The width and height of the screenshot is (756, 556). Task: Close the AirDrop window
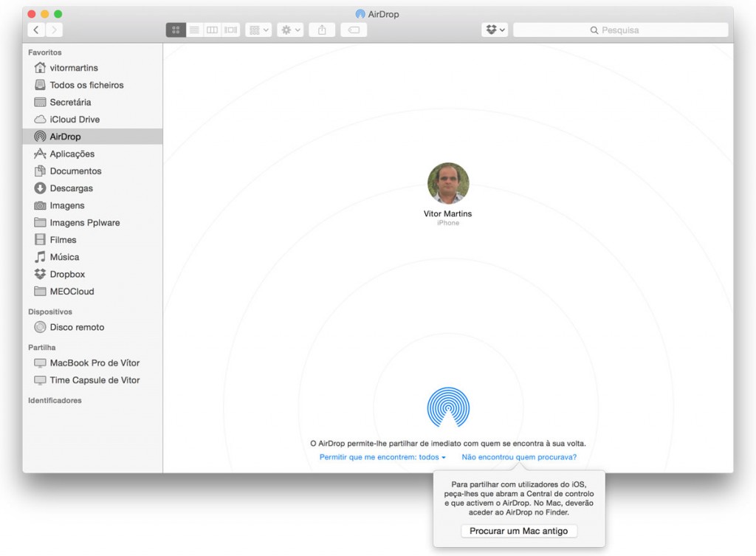31,14
